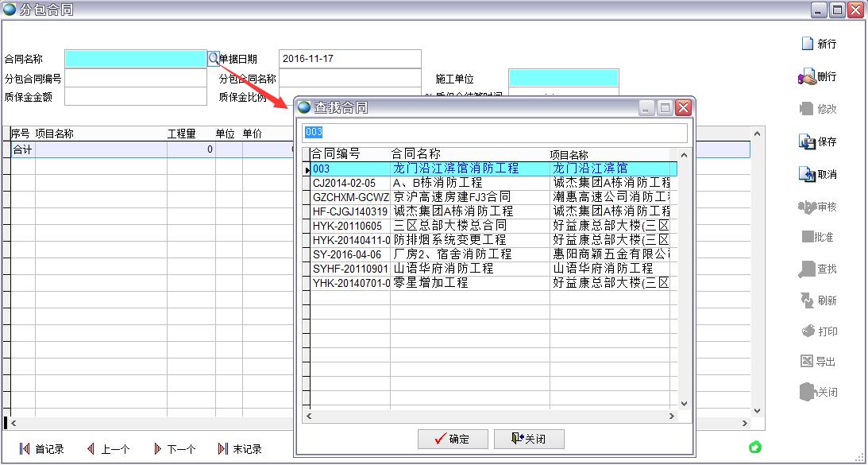Click the search box containing 003

[x=492, y=133]
